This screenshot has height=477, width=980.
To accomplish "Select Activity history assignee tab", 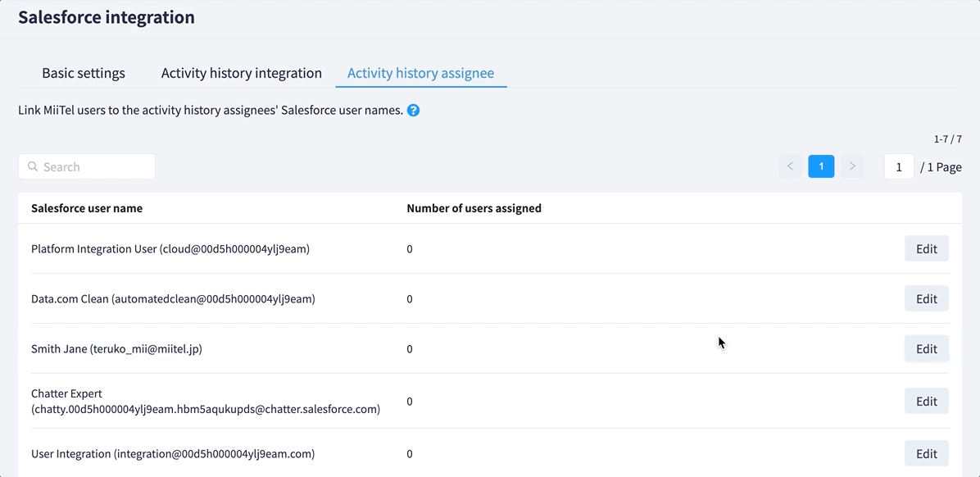I will (420, 73).
